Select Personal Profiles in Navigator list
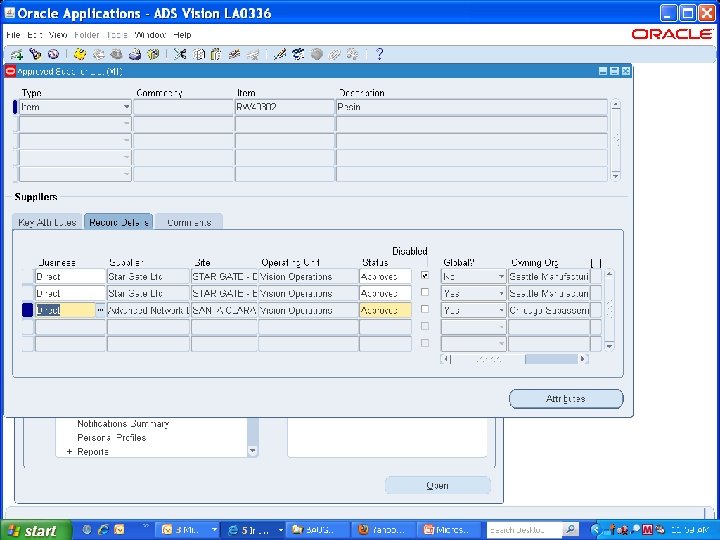Screen dimensions: 720x540 click(x=112, y=438)
